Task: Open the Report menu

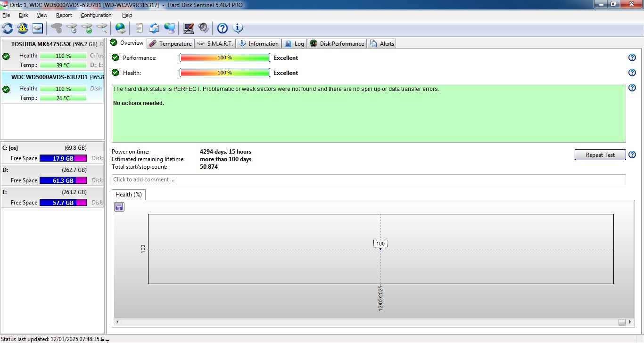Action: pos(64,15)
